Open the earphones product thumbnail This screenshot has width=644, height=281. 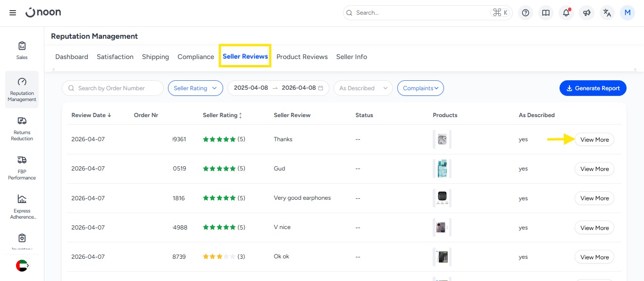442,198
